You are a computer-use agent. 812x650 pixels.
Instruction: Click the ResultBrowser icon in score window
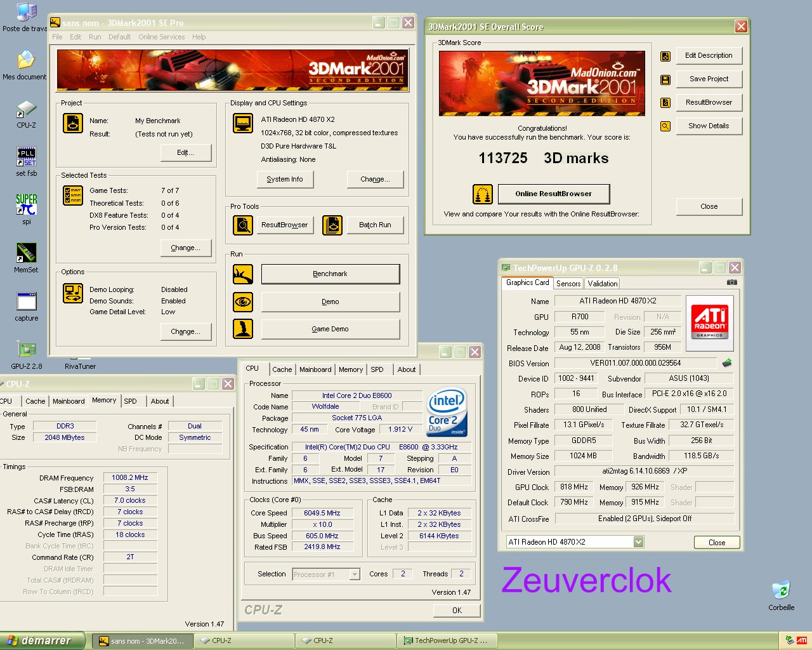pos(665,103)
